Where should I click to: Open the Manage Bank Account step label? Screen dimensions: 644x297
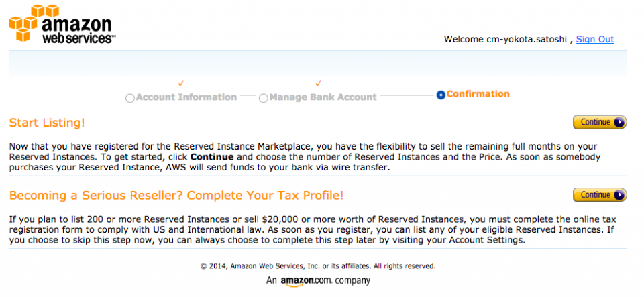(323, 97)
